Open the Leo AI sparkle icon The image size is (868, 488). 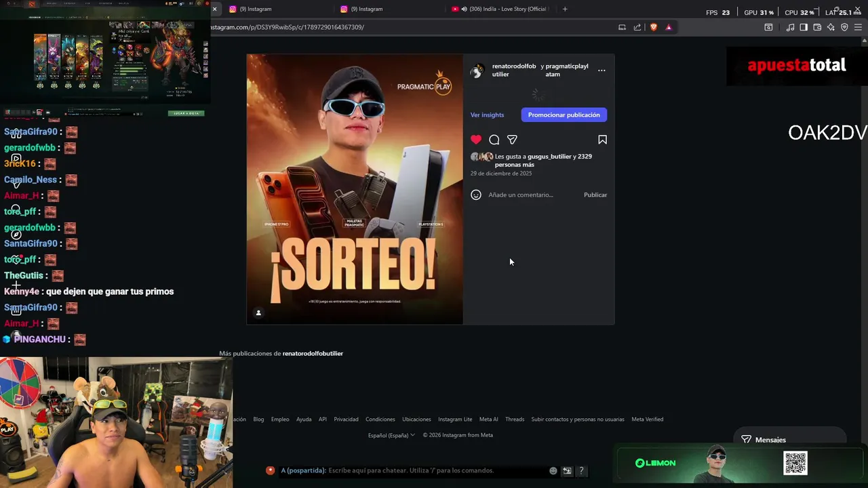tap(831, 27)
